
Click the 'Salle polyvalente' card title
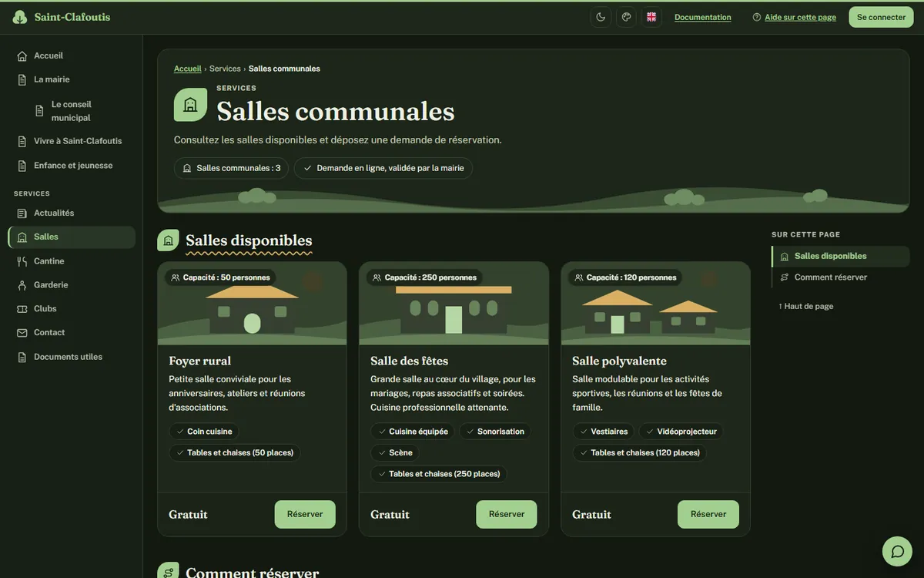coord(619,361)
